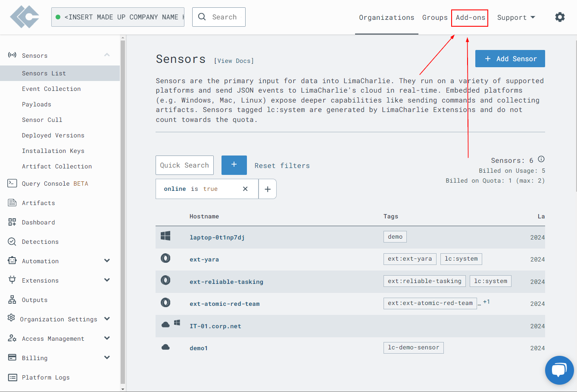Open the chat support bubble

tap(559, 370)
